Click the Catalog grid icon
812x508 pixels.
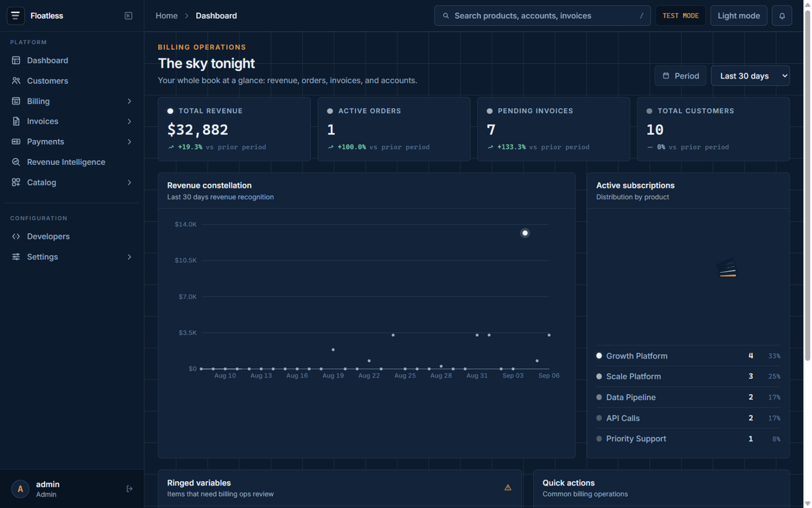click(x=16, y=182)
